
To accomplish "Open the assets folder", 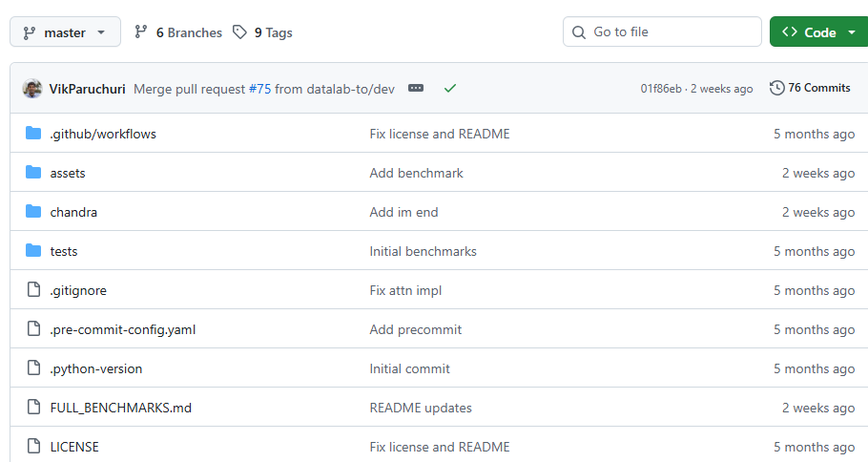I will (68, 174).
